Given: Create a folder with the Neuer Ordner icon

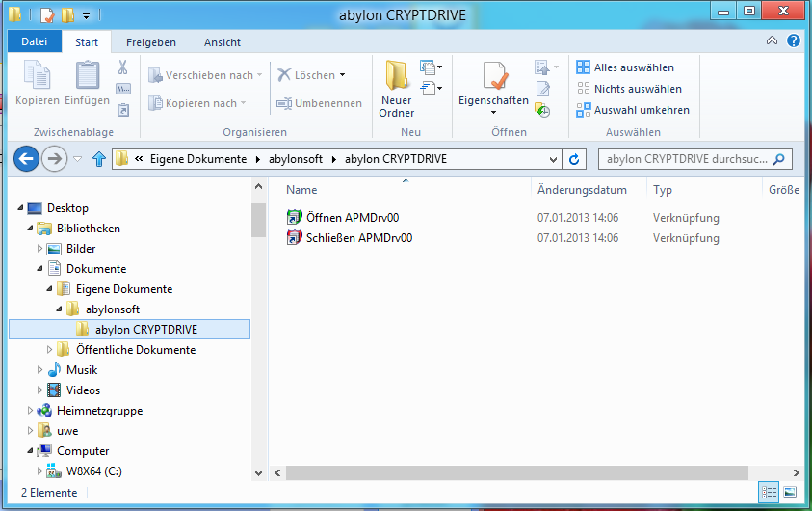Looking at the screenshot, I should (397, 75).
